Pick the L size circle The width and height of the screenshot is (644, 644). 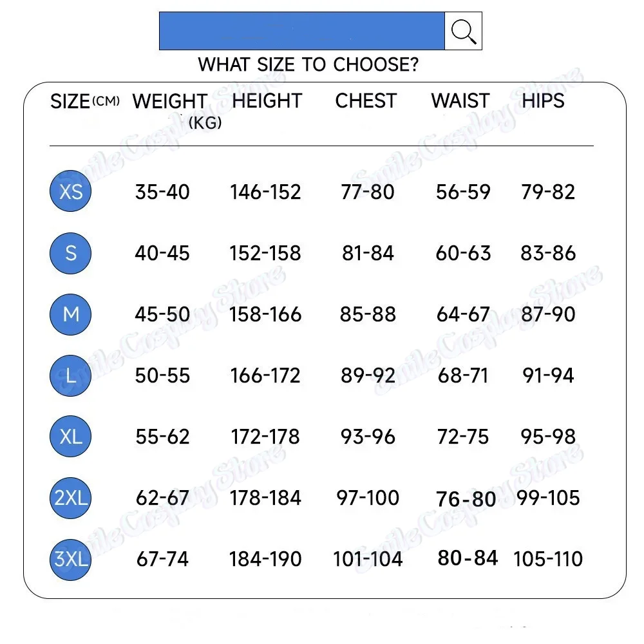point(71,375)
